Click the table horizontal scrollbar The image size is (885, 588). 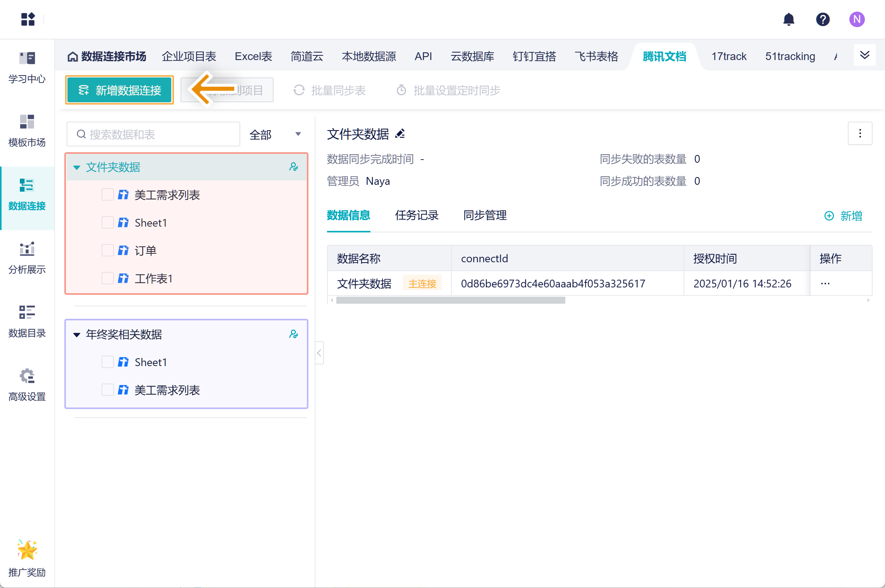pyautogui.click(x=450, y=300)
